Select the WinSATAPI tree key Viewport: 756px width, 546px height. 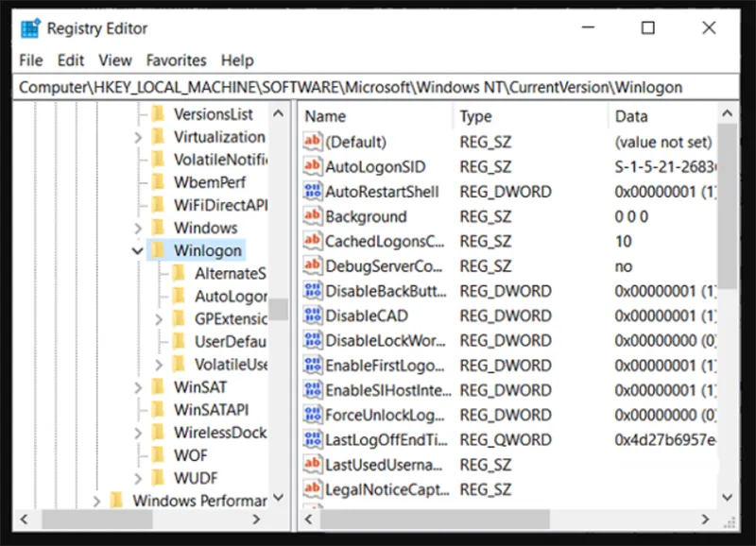pyautogui.click(x=211, y=410)
